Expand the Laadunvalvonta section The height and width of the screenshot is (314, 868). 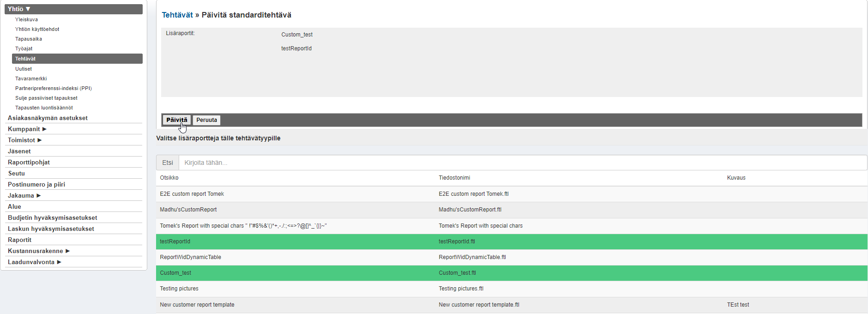(x=35, y=262)
